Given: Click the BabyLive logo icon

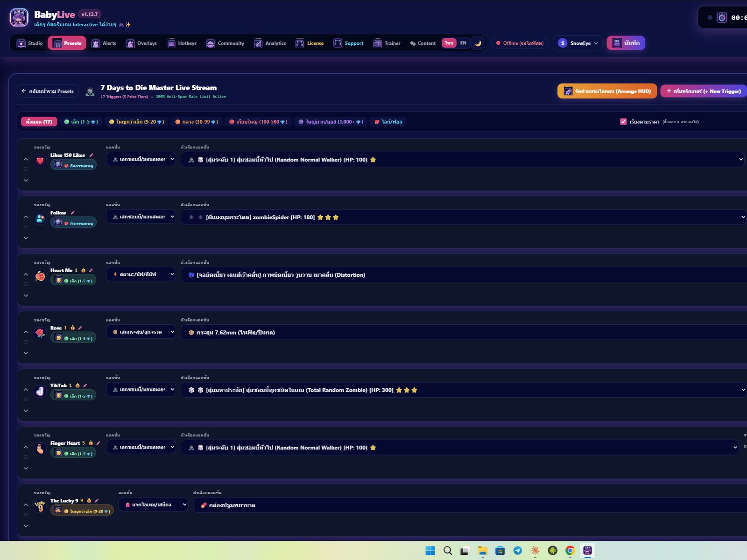Looking at the screenshot, I should coord(19,18).
